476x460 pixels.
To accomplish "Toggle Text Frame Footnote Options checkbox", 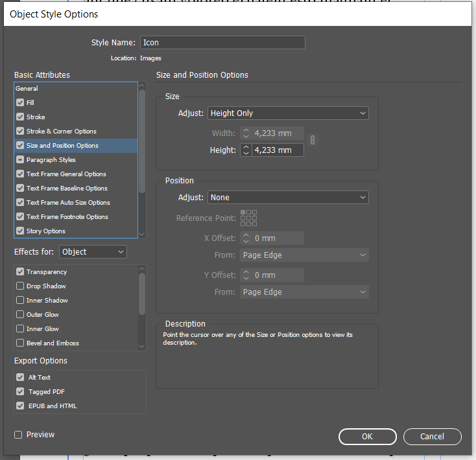I will [20, 216].
